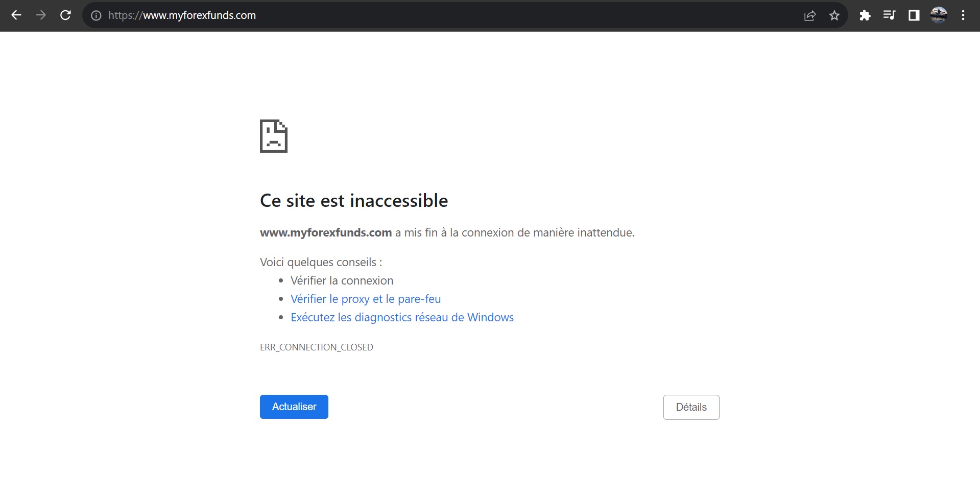Viewport: 980px width, 496px height.
Task: Toggle the browser side panel
Action: 914,15
